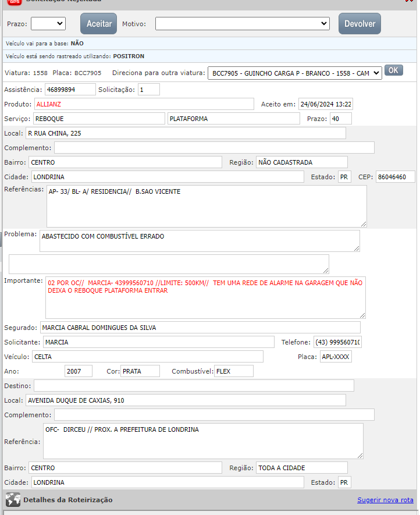Image resolution: width=420 pixels, height=515 pixels.
Task: Select the Produto field showing ALLIANZ
Action: pos(144,104)
